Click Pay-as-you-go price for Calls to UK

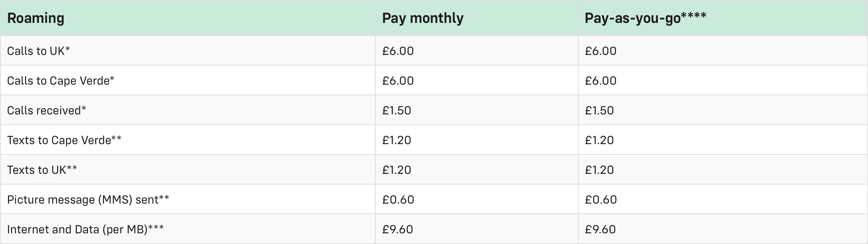point(600,51)
